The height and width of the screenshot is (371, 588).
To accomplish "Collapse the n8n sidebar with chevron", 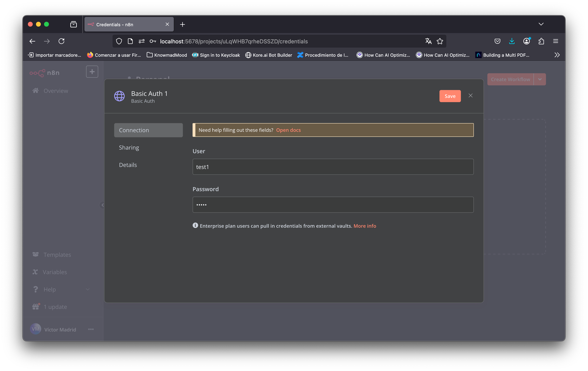I will [102, 205].
